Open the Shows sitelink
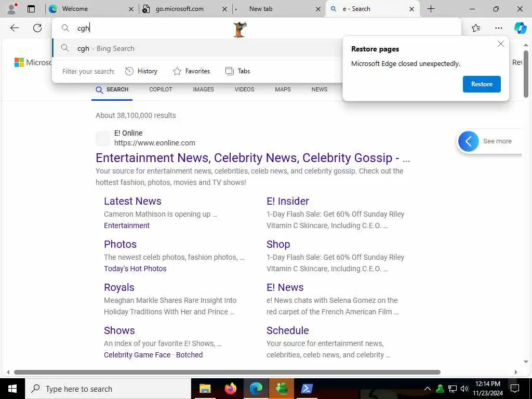The width and height of the screenshot is (532, 399). [x=119, y=330]
